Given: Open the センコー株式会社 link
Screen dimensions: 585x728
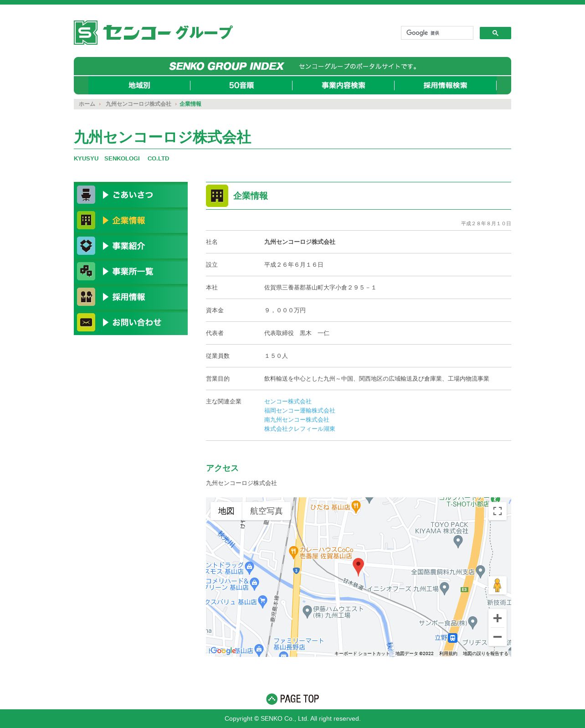Looking at the screenshot, I should [288, 402].
